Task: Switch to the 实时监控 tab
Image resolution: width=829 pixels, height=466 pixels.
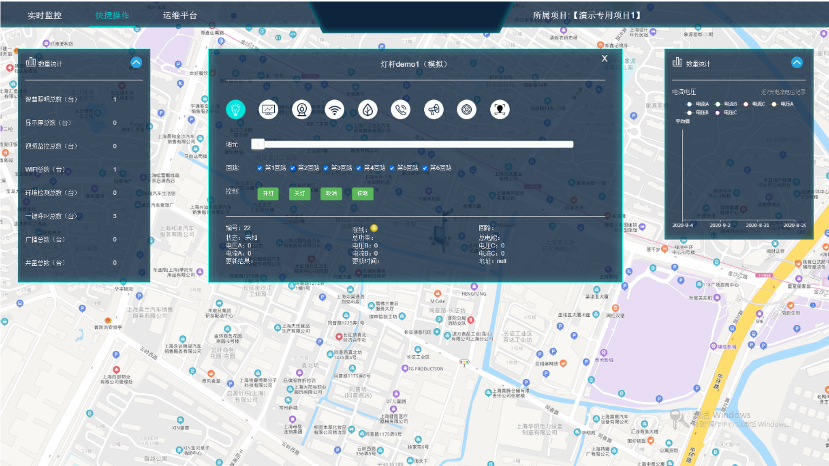Action: [x=44, y=16]
